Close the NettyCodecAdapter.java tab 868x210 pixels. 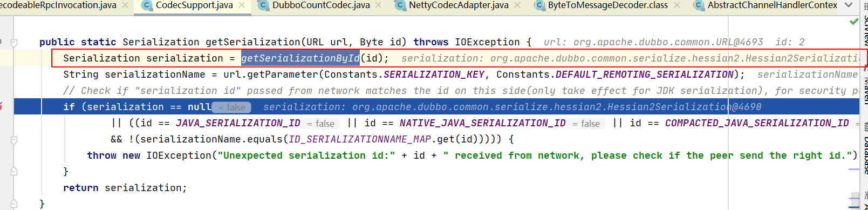[x=517, y=5]
